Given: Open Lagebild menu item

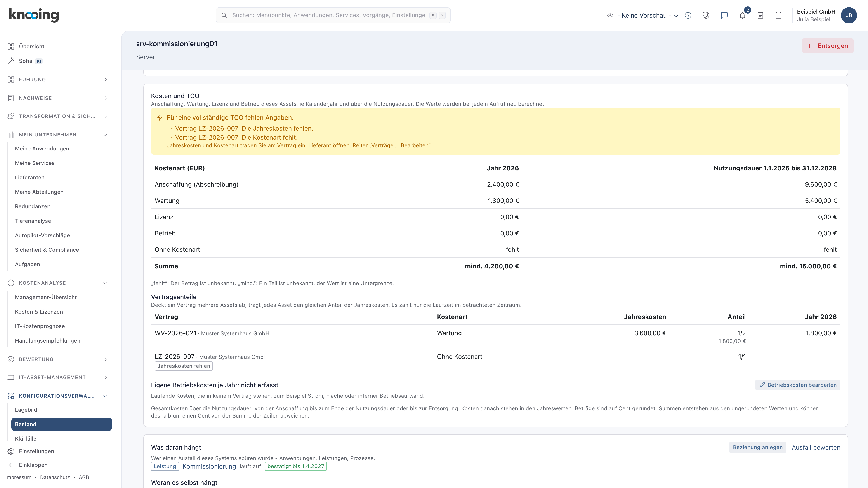Looking at the screenshot, I should point(26,410).
